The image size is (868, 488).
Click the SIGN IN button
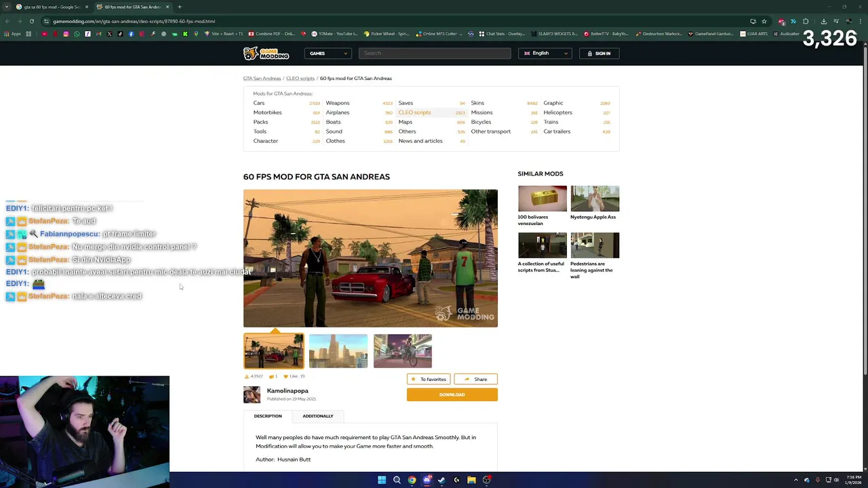(599, 54)
